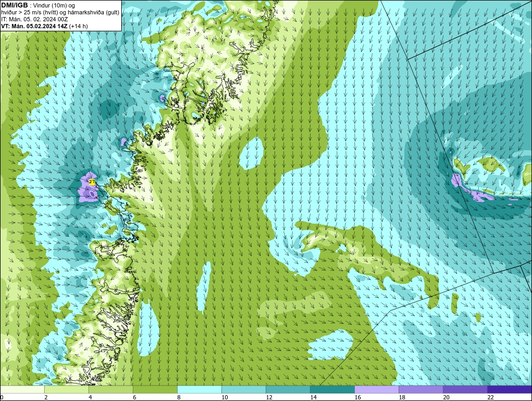Select the 16–18 m/s light purple swatch
The image size is (532, 401).
(377, 389)
